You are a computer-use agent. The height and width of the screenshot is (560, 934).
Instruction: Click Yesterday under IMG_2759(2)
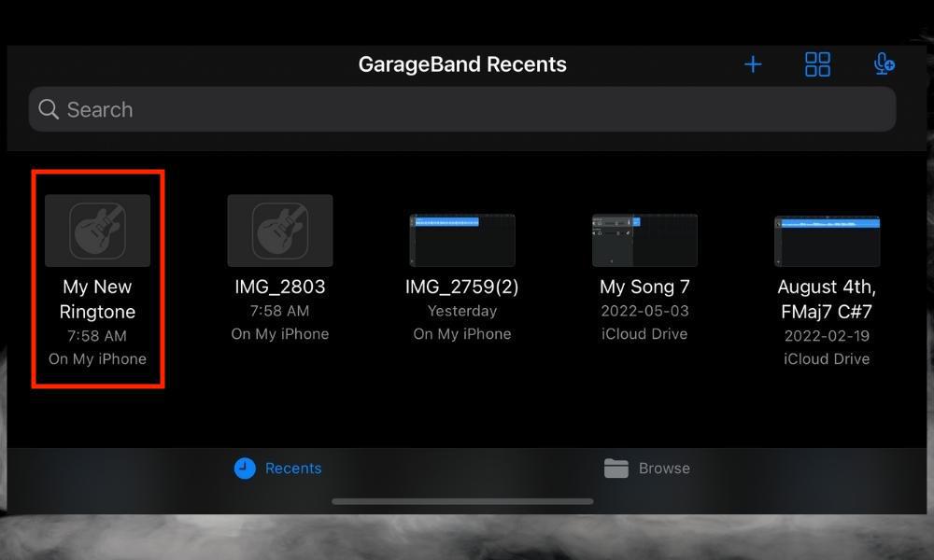[462, 311]
